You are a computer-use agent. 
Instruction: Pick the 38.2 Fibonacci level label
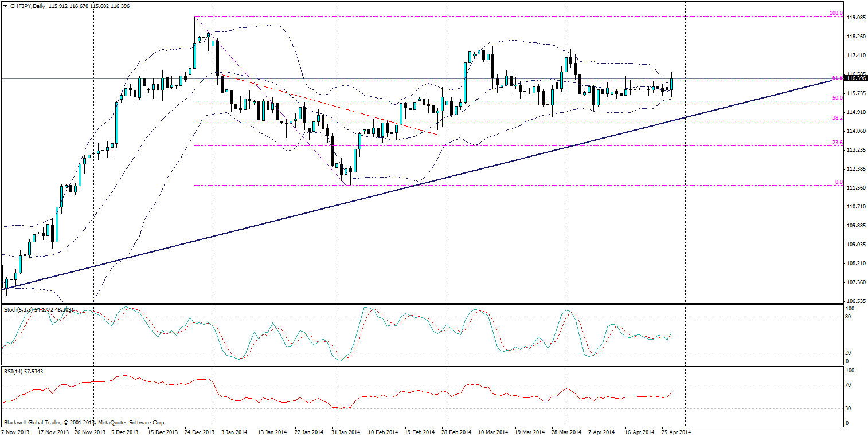[837, 118]
